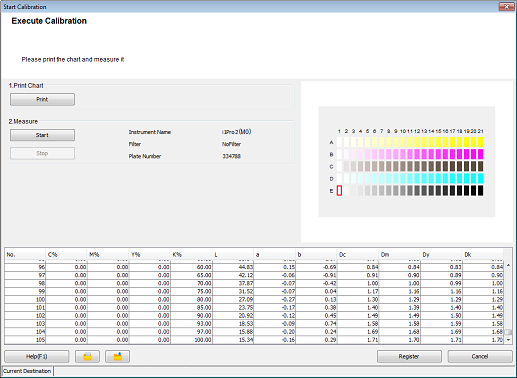The image size is (517, 378).
Task: Open Help (F1)
Action: [x=37, y=356]
